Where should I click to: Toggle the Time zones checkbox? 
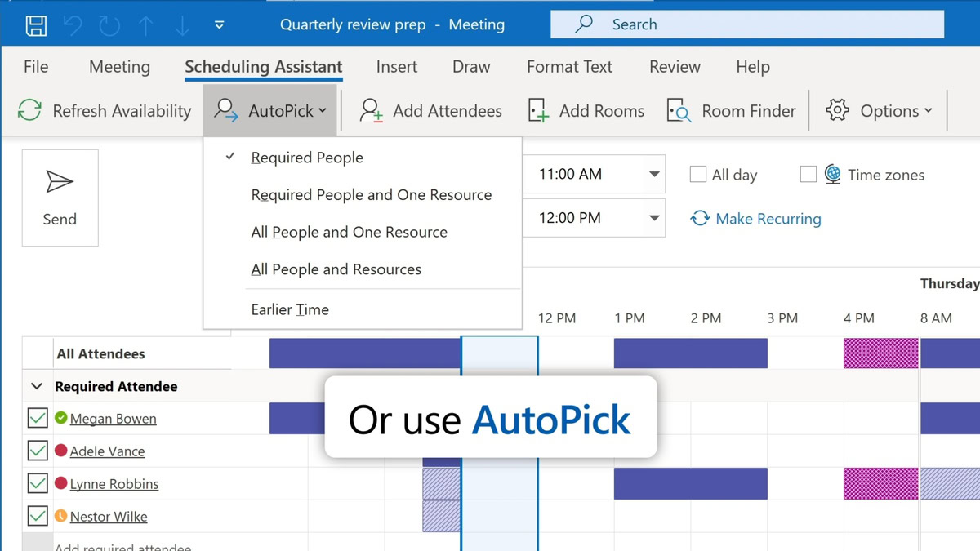click(808, 175)
